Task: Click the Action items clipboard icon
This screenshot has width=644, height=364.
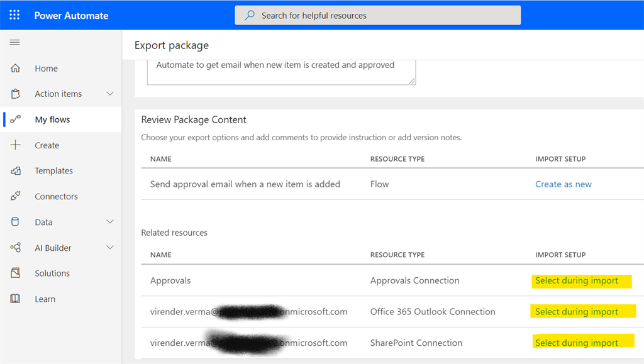Action: [15, 93]
